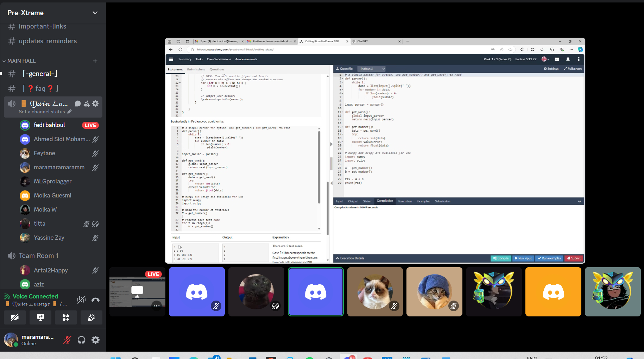Invite people to Main Lounge channel
The height and width of the screenshot is (359, 644).
click(87, 103)
